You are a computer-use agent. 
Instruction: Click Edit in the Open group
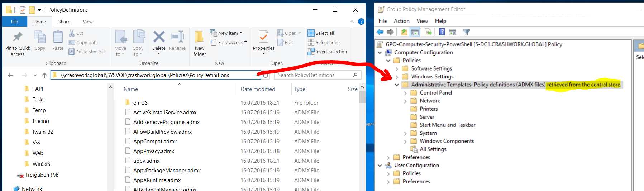click(x=285, y=42)
